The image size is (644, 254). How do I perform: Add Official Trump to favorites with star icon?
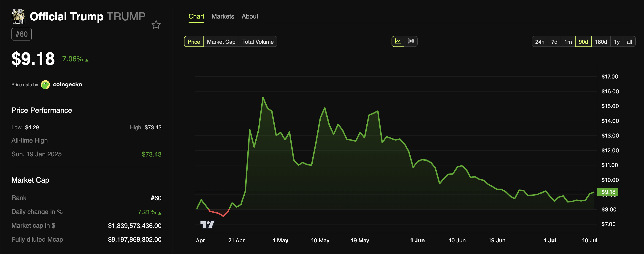point(156,25)
